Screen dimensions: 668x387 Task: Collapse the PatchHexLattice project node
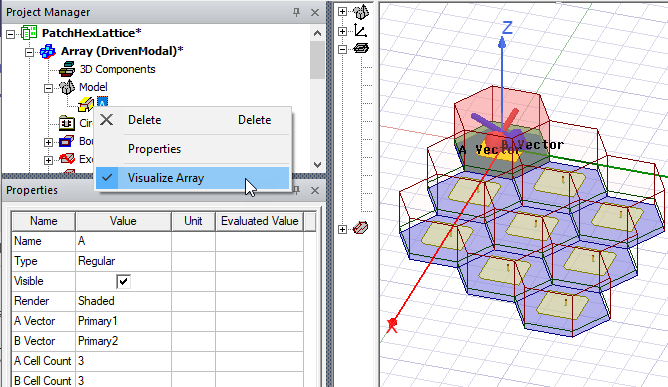(x=11, y=34)
